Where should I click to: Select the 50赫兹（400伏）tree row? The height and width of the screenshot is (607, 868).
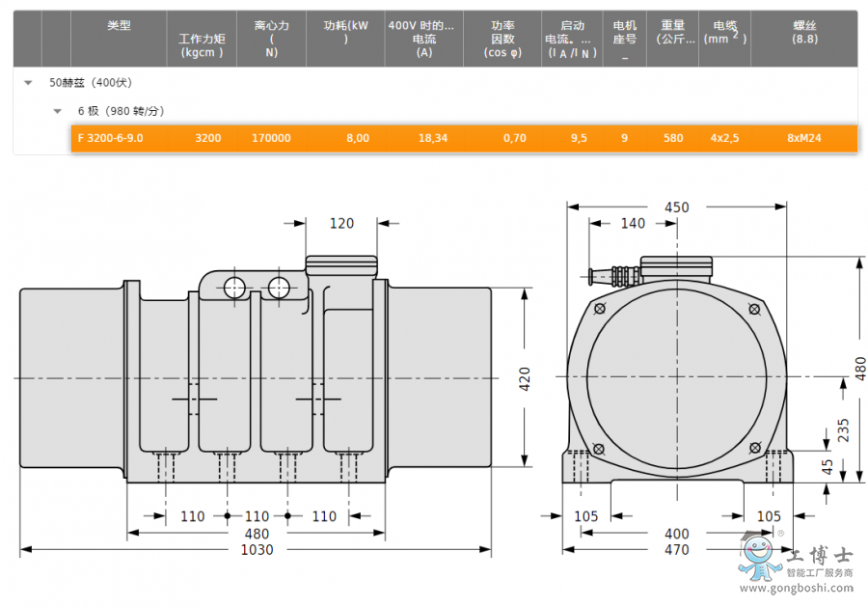coord(435,83)
